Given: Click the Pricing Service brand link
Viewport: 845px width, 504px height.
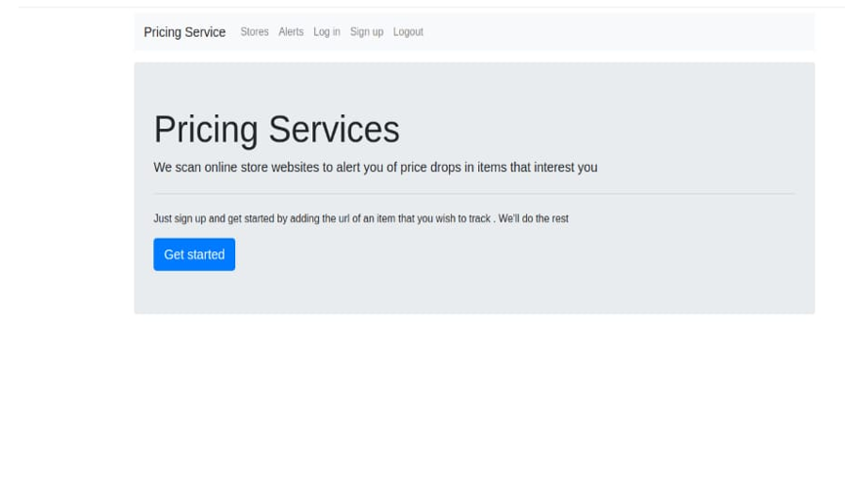Looking at the screenshot, I should click(184, 32).
